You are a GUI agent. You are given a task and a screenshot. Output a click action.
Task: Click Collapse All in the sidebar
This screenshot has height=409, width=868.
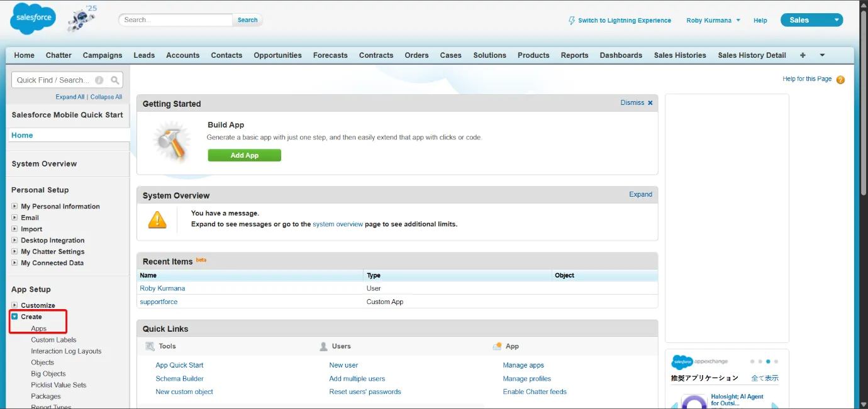[106, 97]
